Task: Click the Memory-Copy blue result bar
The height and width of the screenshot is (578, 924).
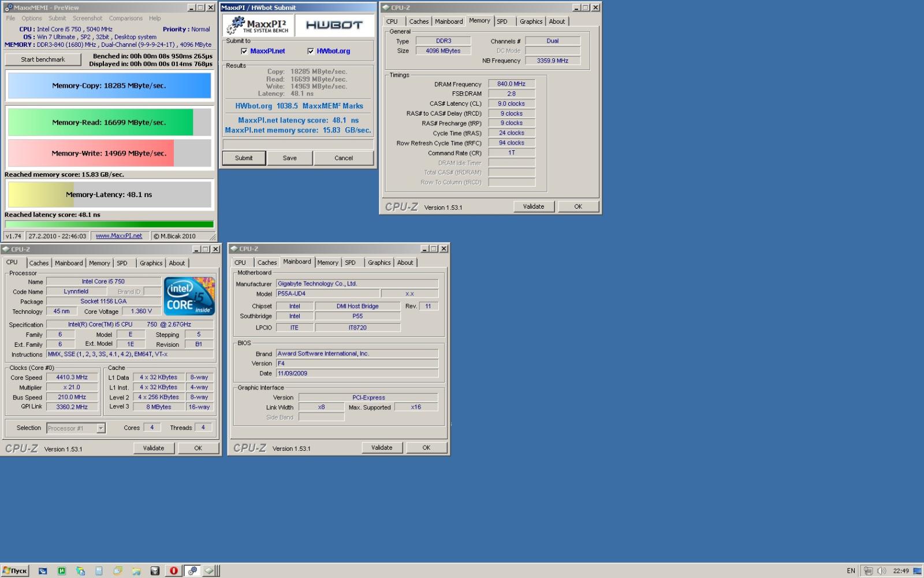Action: point(109,86)
